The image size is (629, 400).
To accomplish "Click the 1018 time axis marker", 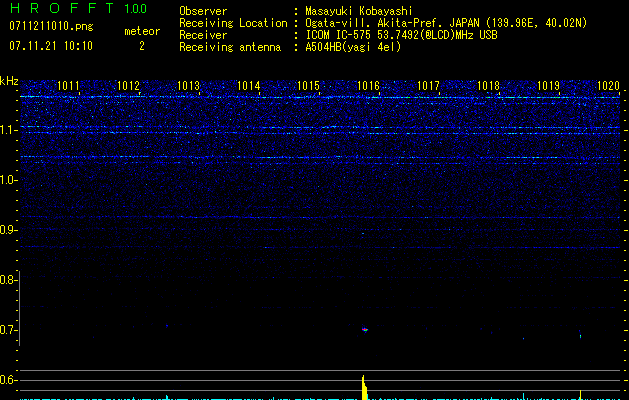I will point(488,87).
